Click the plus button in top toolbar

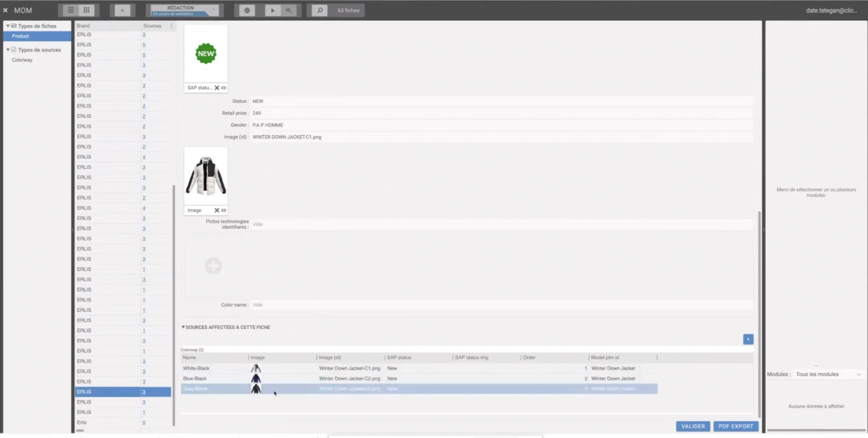click(122, 10)
